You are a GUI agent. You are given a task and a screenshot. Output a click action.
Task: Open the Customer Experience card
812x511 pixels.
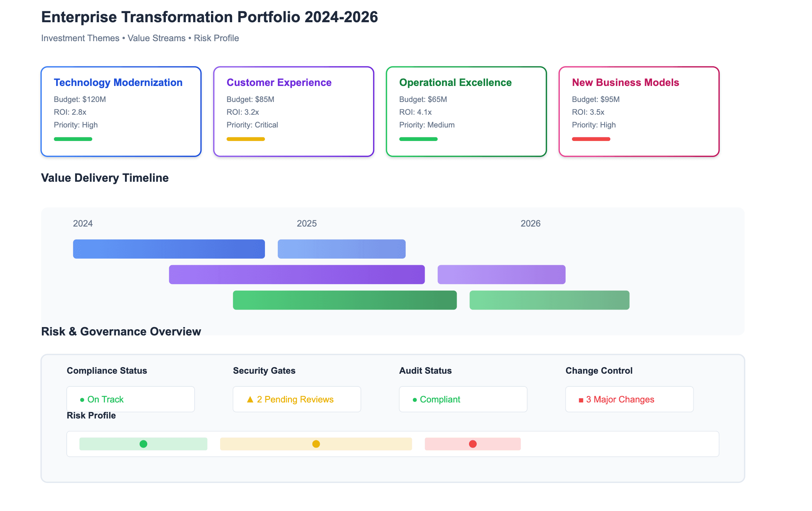294,111
